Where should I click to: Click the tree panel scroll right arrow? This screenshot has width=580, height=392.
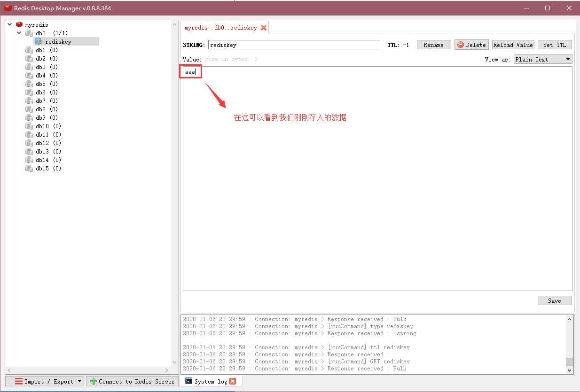coord(167,370)
